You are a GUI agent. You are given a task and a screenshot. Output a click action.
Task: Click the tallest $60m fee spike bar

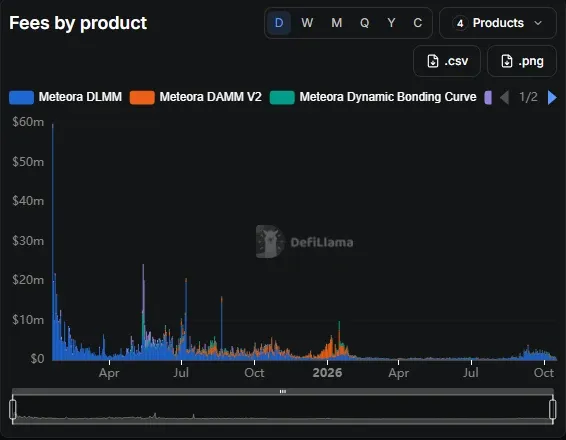[53, 242]
